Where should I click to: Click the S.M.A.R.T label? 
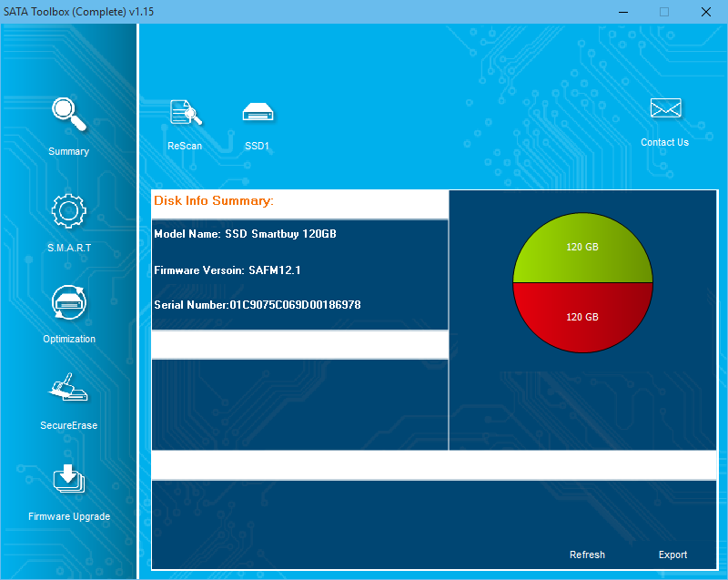tap(69, 248)
